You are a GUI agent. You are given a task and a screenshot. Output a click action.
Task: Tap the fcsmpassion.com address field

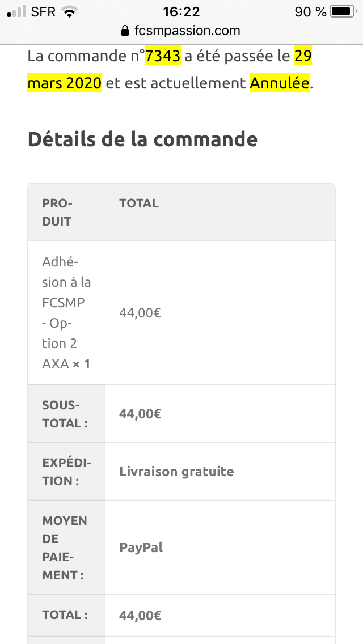click(x=181, y=31)
